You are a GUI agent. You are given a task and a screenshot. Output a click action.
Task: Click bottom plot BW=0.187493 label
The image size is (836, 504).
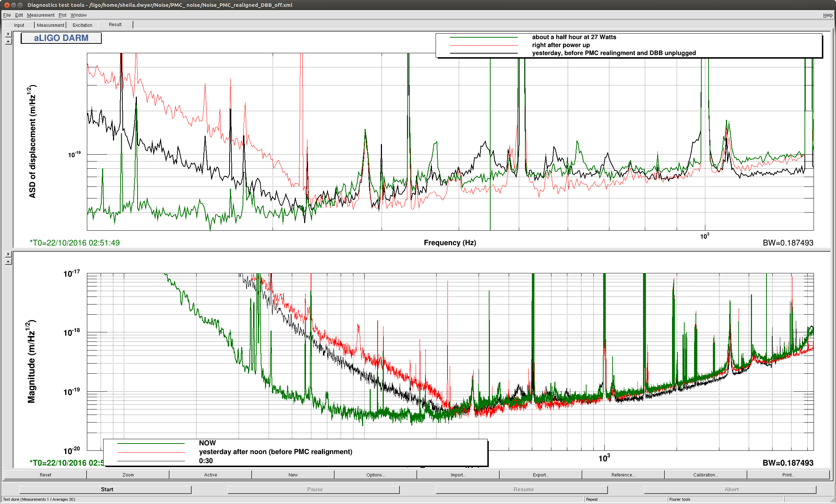coord(788,463)
